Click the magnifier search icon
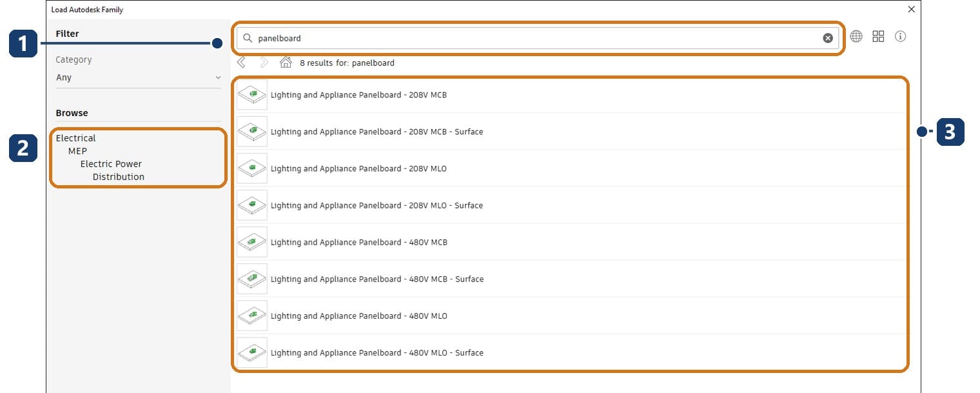This screenshot has height=393, width=980. (x=247, y=38)
